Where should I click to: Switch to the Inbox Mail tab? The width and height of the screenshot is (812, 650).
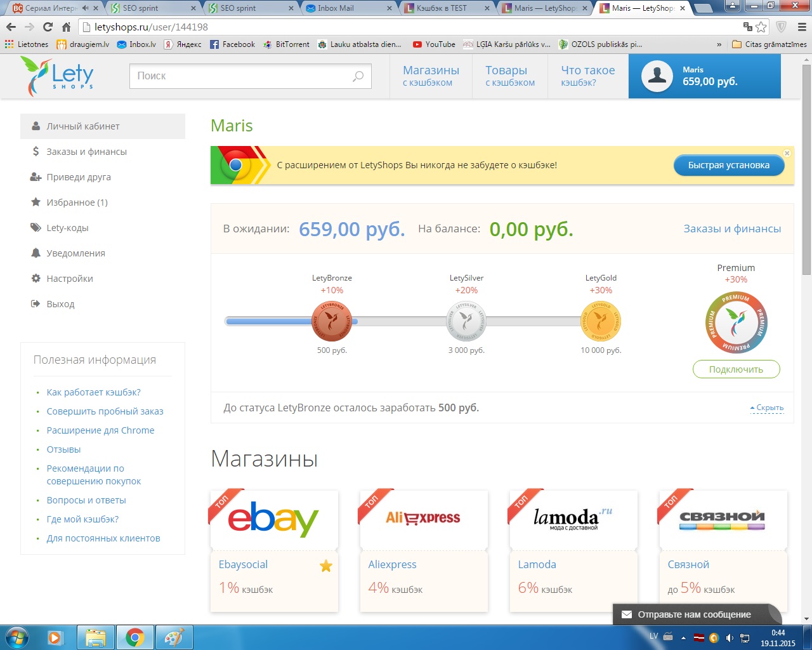coord(348,8)
